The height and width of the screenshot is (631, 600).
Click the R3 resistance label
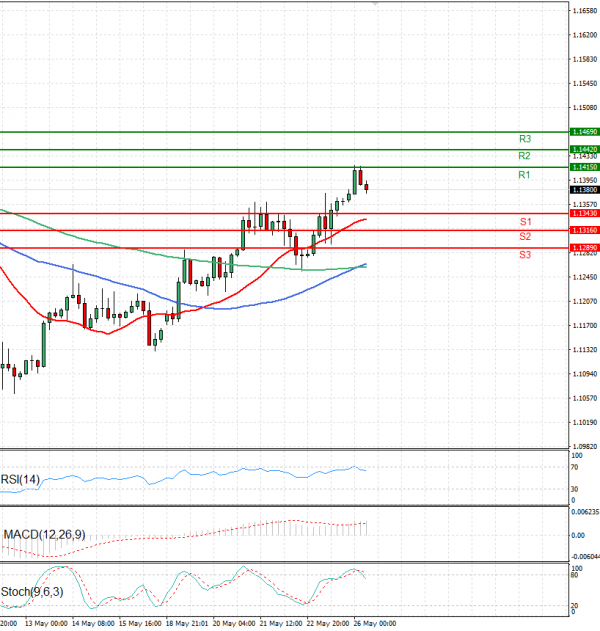point(525,139)
